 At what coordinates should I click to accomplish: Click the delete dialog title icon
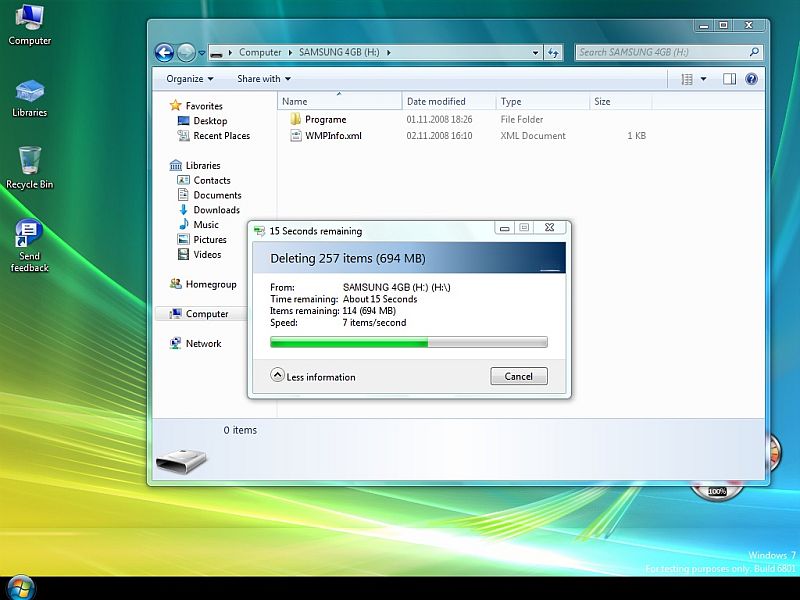tap(259, 231)
